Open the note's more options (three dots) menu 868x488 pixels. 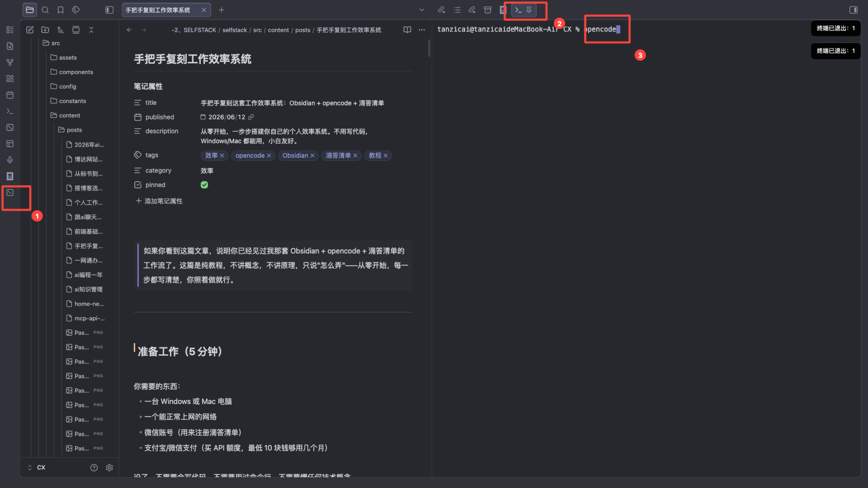click(422, 30)
